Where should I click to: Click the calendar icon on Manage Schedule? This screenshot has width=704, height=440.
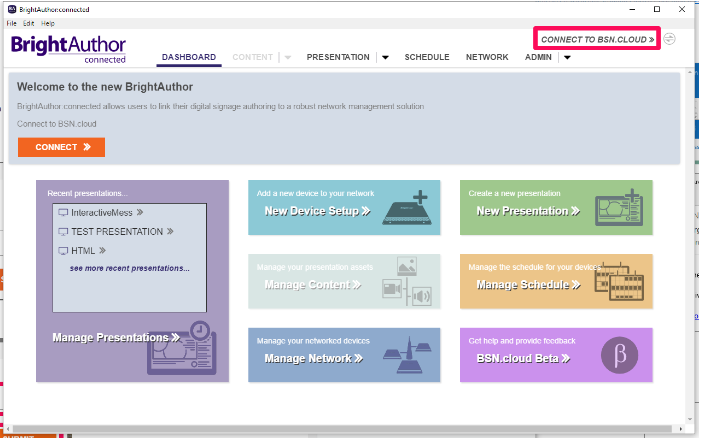[x=619, y=282]
